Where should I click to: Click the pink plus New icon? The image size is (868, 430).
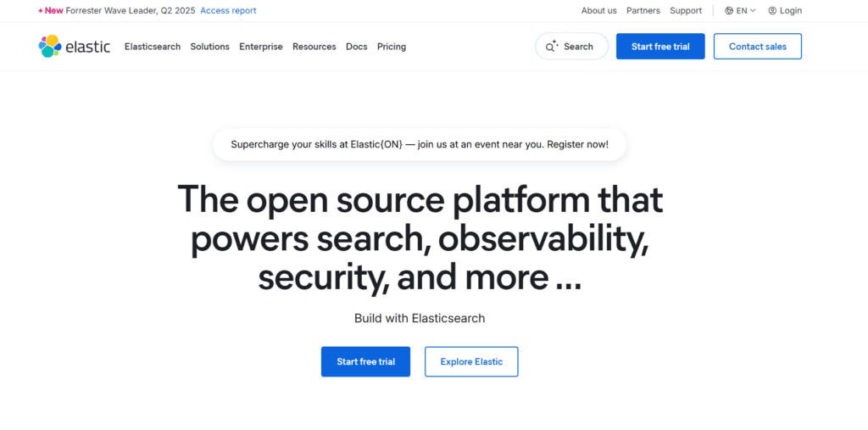point(41,11)
